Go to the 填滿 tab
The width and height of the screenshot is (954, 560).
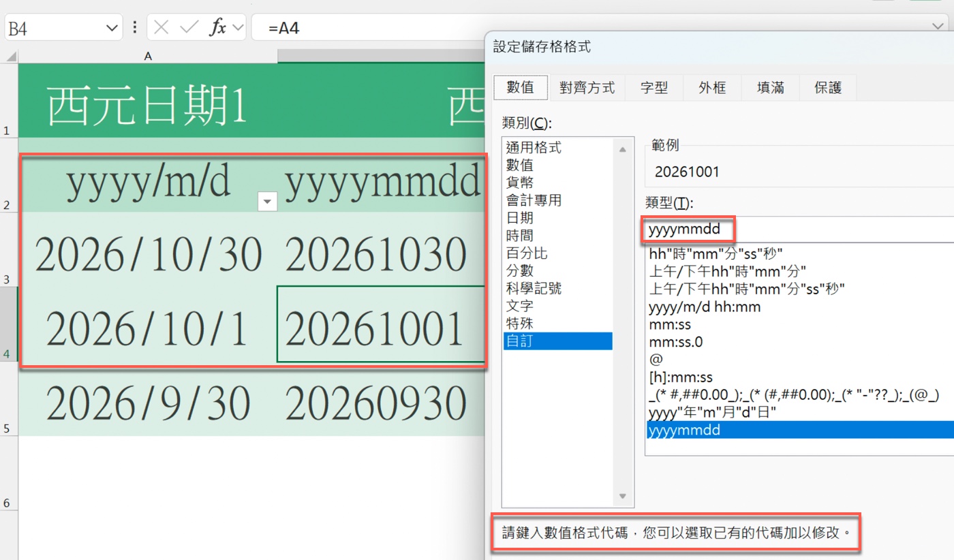[x=770, y=87]
